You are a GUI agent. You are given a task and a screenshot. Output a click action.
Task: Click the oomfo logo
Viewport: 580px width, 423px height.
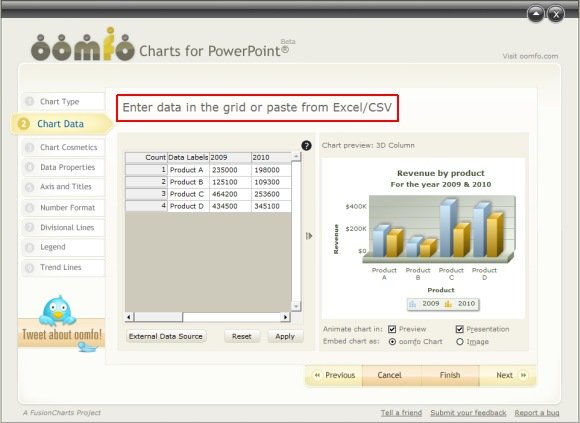(x=82, y=45)
